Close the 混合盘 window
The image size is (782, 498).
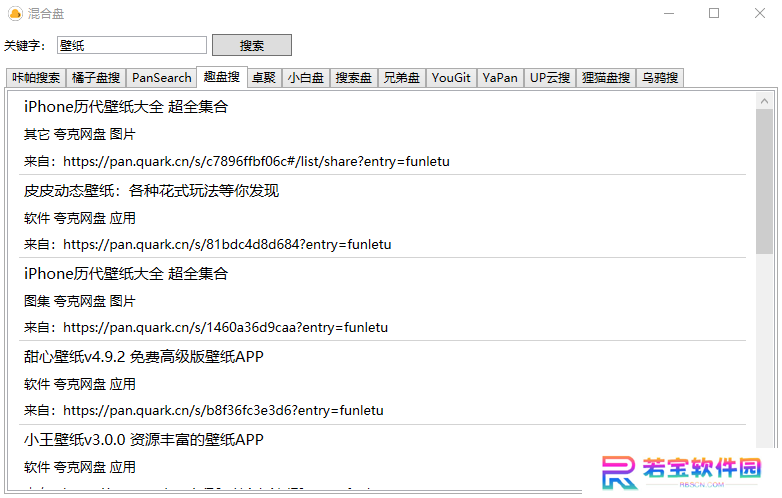coord(760,13)
